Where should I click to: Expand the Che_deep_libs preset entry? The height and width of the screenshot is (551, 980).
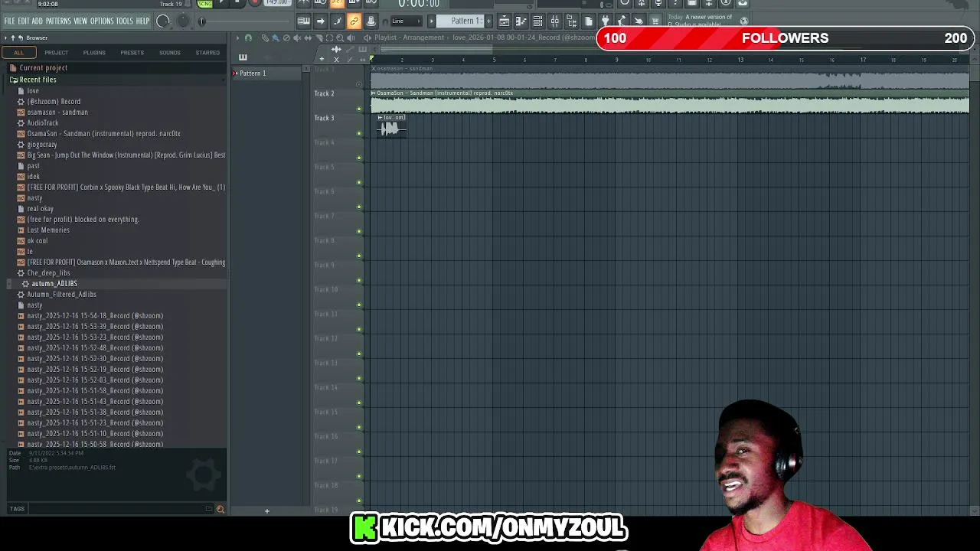48,272
